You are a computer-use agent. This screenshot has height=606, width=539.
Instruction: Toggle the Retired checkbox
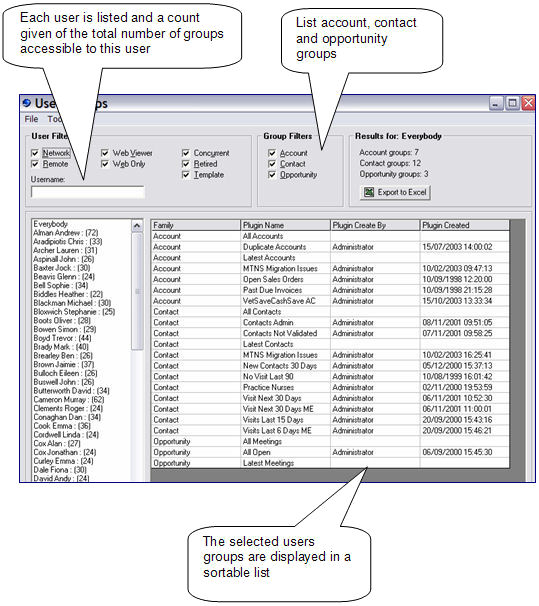pos(186,164)
